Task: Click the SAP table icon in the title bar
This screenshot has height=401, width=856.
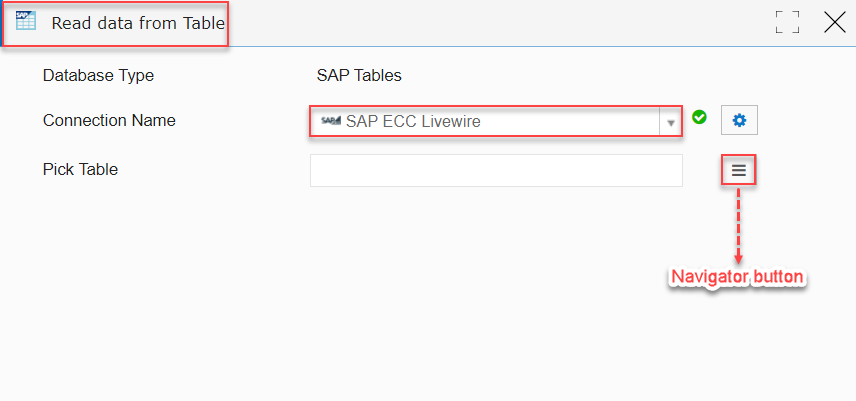Action: click(x=26, y=20)
